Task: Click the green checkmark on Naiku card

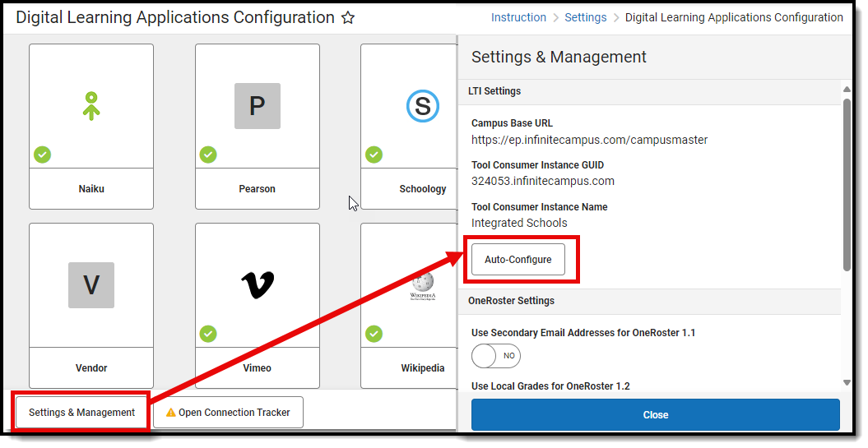Action: click(43, 155)
